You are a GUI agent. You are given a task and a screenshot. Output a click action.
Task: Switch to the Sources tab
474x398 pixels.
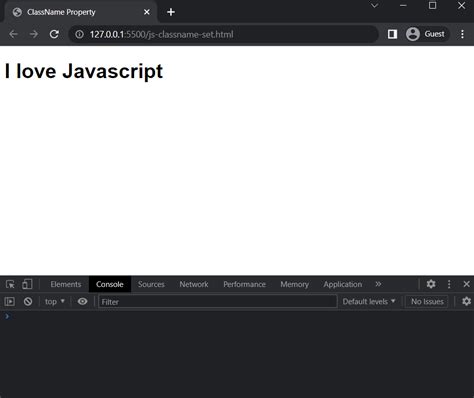pos(151,284)
